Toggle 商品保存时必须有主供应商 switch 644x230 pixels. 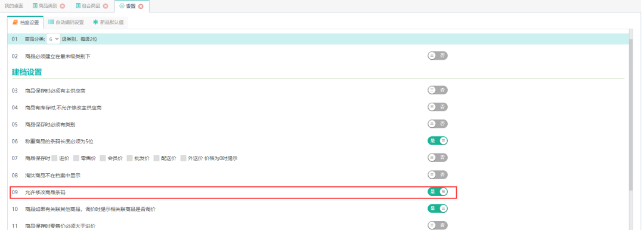438,90
